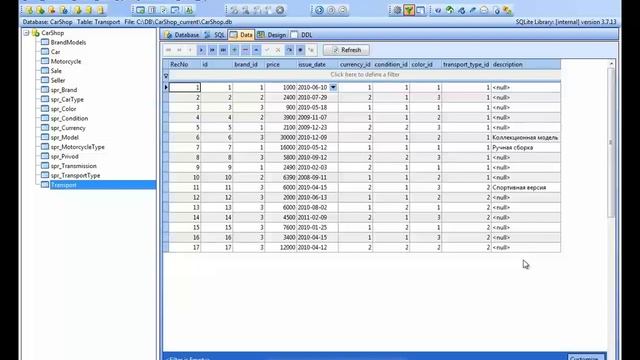Click the brand_id column header
This screenshot has height=360, width=640.
pyautogui.click(x=249, y=64)
